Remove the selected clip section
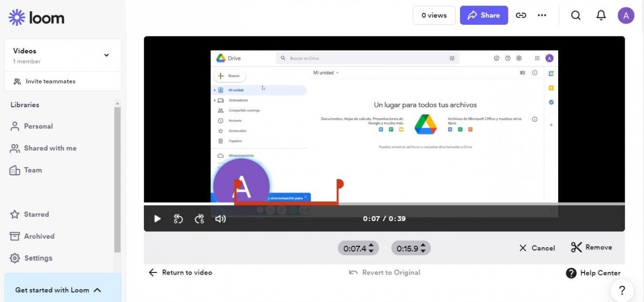The height and width of the screenshot is (302, 644). click(x=591, y=247)
